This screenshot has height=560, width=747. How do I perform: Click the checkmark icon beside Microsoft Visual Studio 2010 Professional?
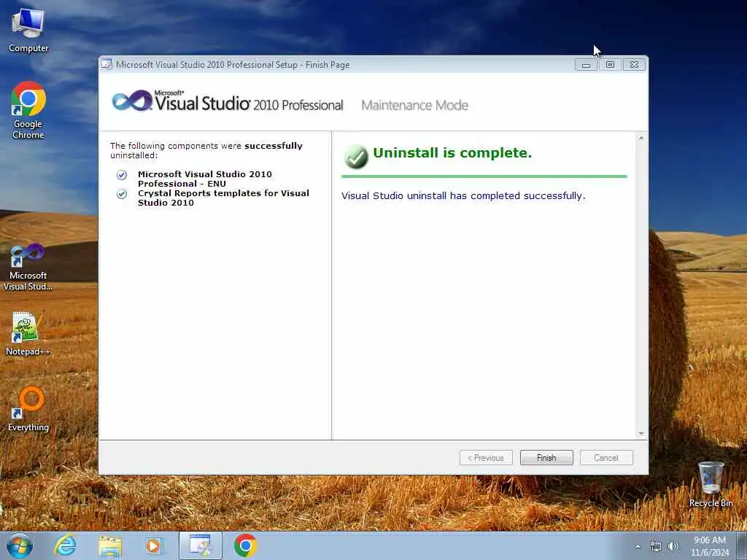[x=122, y=175]
